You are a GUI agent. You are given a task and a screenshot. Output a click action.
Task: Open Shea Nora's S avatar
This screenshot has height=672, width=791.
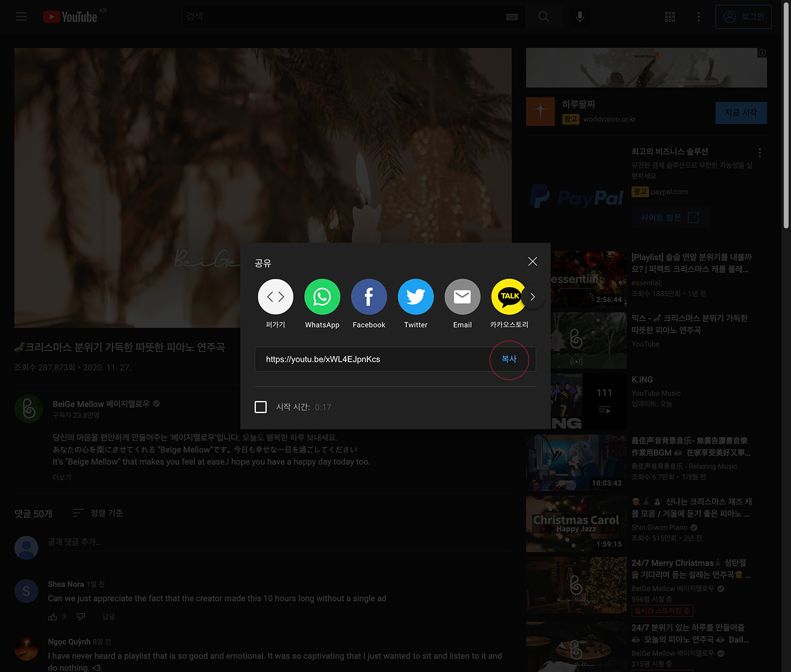(26, 591)
